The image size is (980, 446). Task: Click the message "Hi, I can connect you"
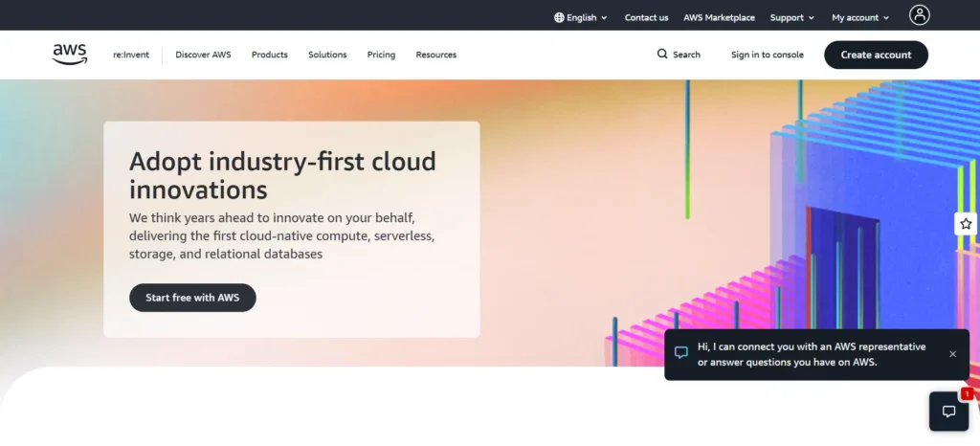(x=812, y=354)
